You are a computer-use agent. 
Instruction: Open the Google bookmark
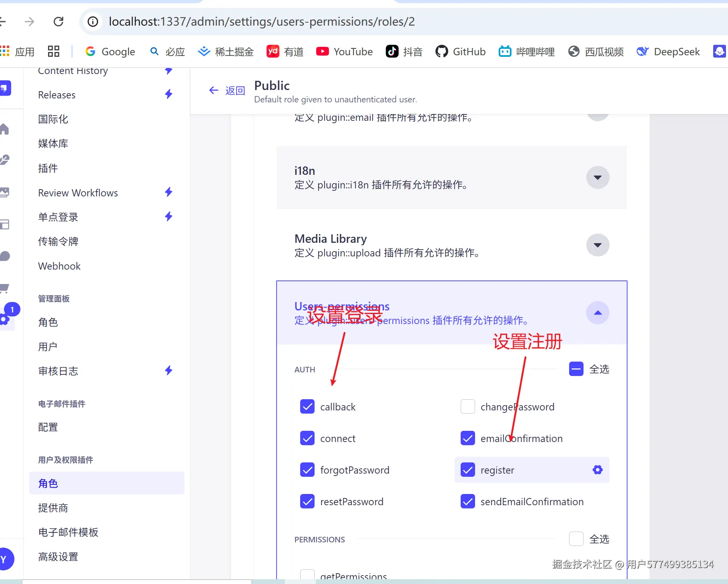[110, 52]
